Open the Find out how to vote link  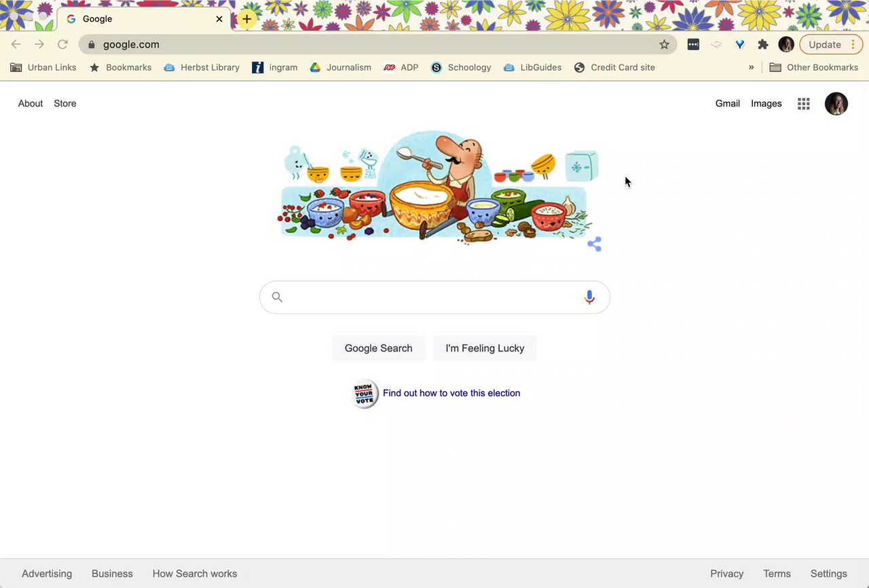pyautogui.click(x=451, y=393)
